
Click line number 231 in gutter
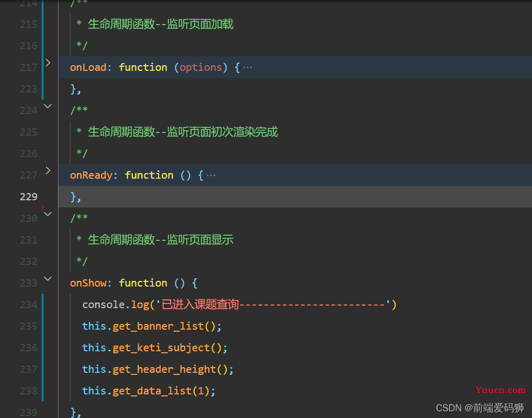(x=29, y=240)
